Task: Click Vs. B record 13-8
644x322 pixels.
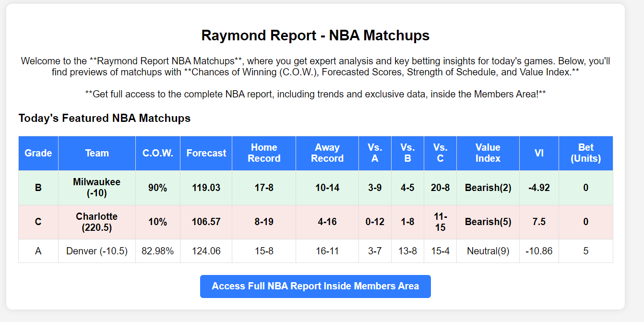Action: point(407,251)
